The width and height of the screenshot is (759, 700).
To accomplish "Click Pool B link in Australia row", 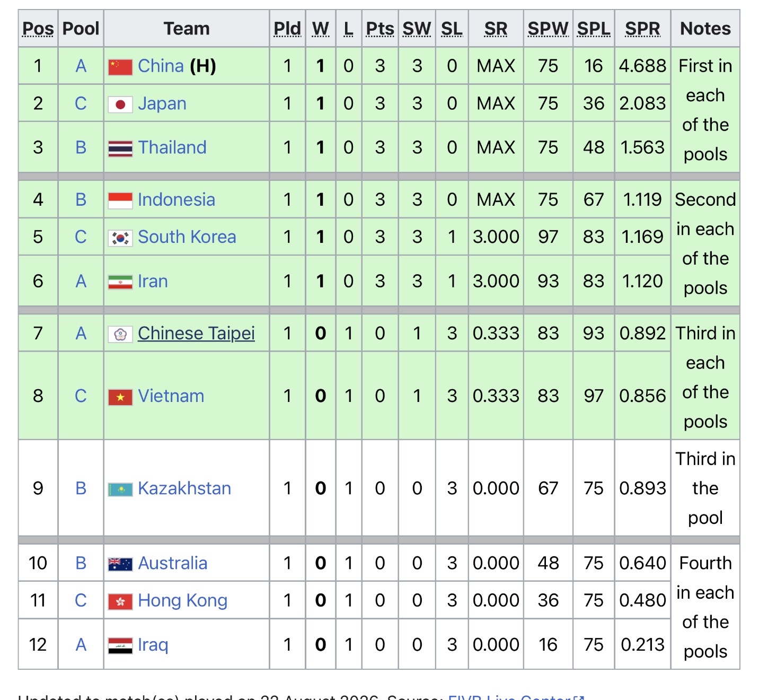I will point(81,563).
